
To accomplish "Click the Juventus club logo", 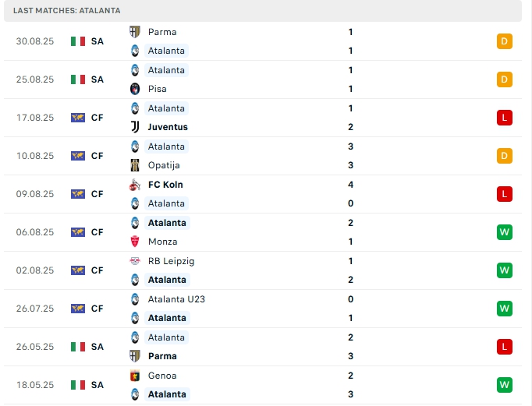I will tap(135, 127).
